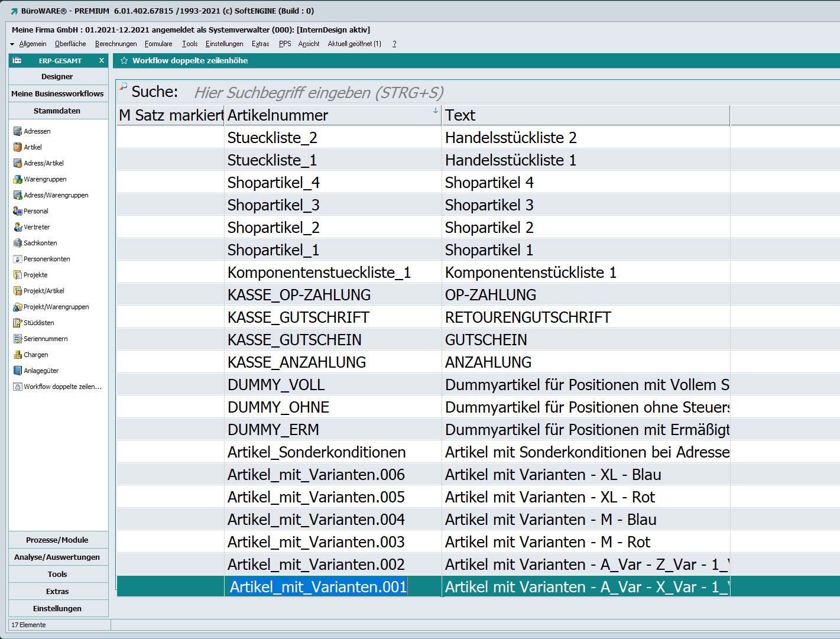Select the Personal icon in Stammdaten
This screenshot has height=639, width=840.
(18, 211)
